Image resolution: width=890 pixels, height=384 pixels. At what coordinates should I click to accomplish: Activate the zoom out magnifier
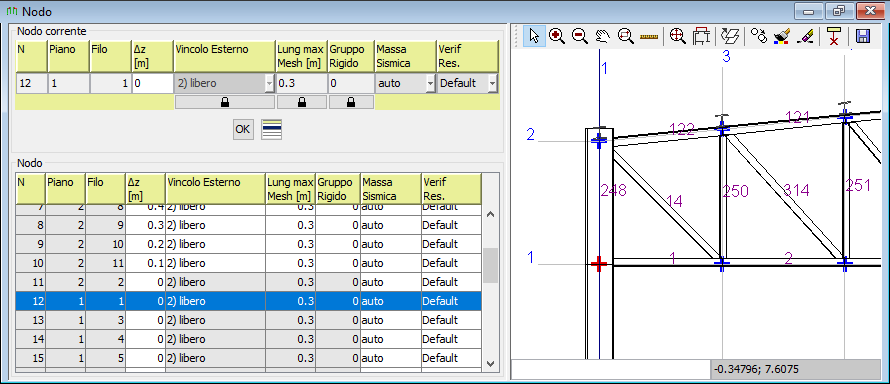580,36
